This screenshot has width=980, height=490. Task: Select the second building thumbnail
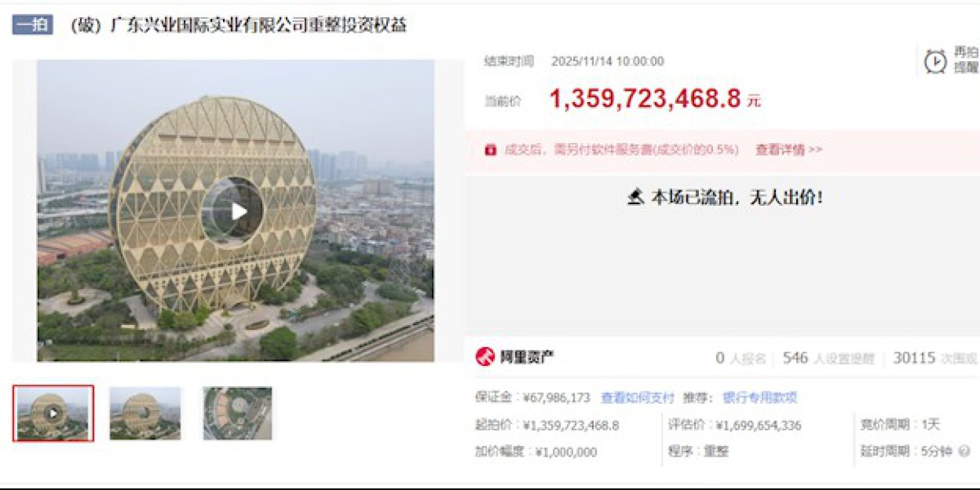pyautogui.click(x=145, y=413)
